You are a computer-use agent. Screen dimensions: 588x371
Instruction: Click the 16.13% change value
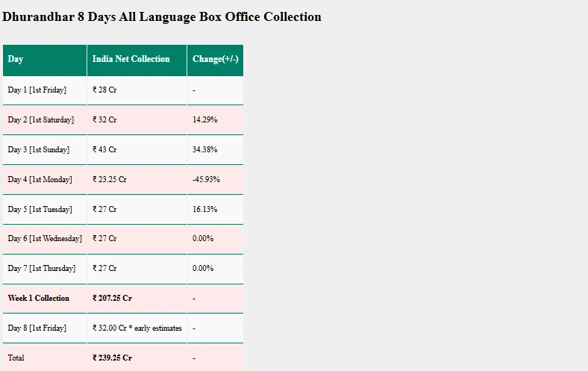[204, 210]
